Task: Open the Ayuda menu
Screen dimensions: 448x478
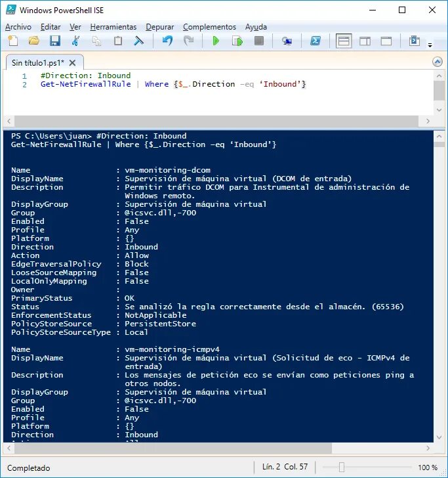Action: [256, 27]
